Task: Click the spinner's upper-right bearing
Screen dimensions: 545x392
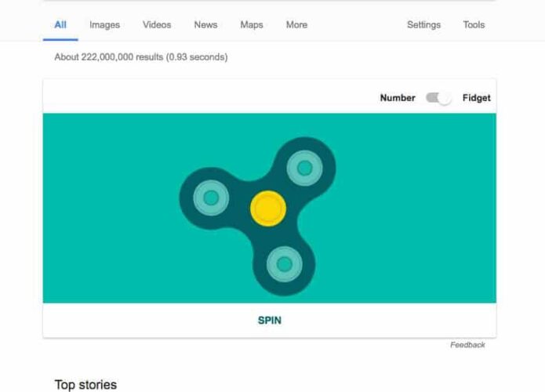Action: (x=305, y=168)
